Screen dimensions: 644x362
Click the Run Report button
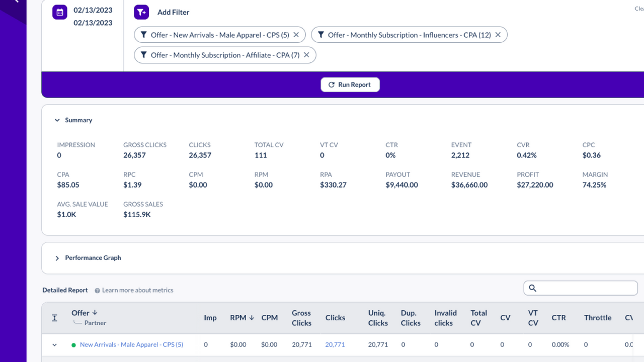click(x=350, y=84)
